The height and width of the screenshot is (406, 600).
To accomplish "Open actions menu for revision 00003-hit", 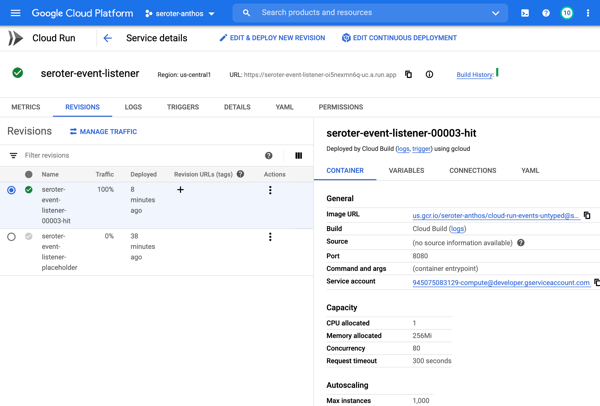I will coord(270,190).
